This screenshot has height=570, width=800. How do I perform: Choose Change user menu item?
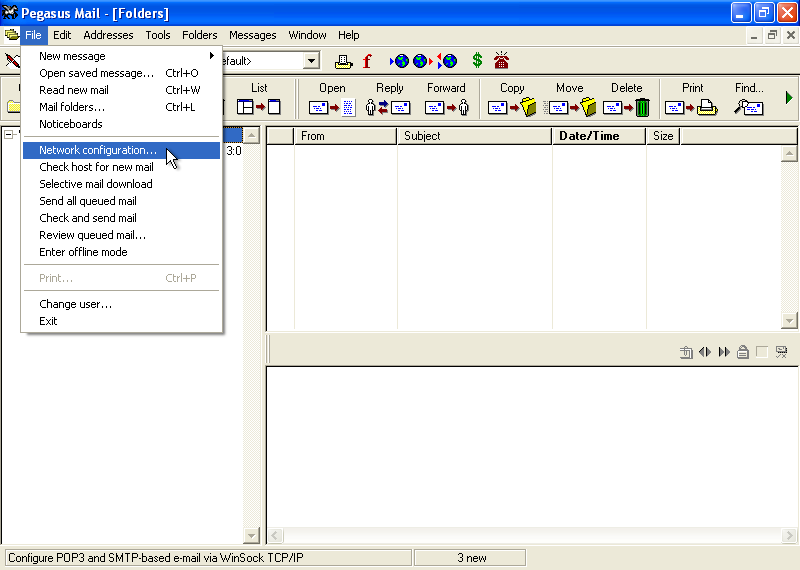click(121, 304)
